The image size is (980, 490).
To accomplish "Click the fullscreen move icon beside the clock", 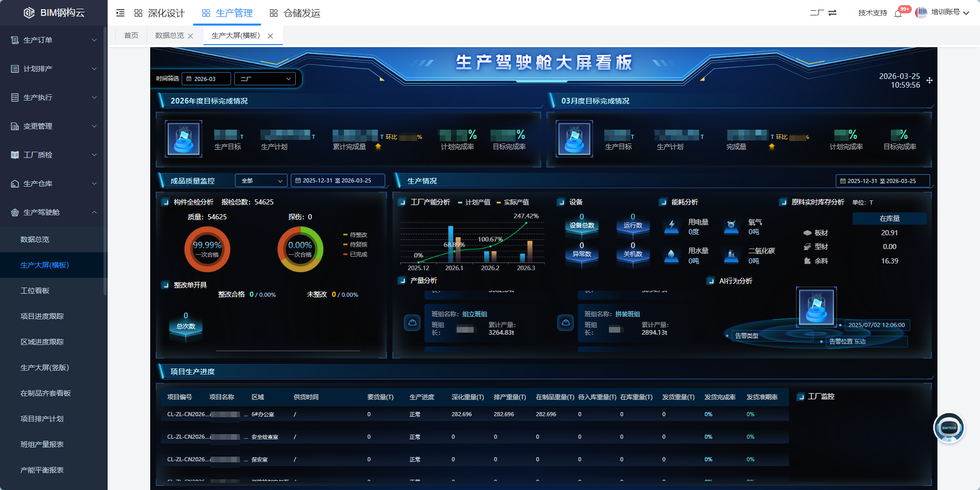I will (x=929, y=80).
